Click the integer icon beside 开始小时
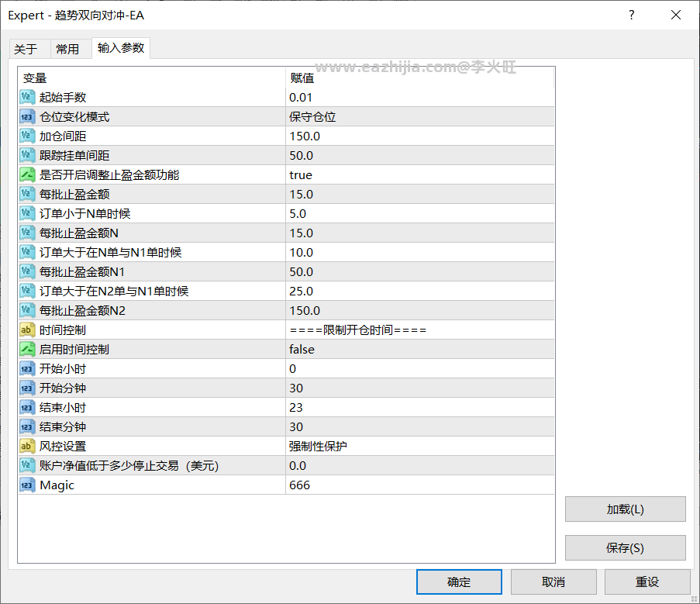Screen dimensions: 700x604 (x=27, y=369)
